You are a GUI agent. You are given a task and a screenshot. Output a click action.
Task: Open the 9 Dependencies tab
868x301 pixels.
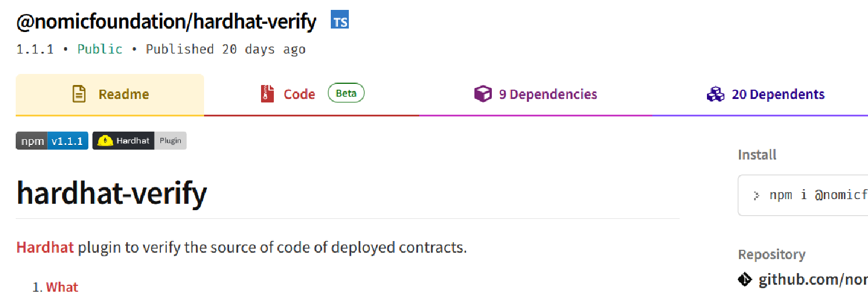(535, 94)
